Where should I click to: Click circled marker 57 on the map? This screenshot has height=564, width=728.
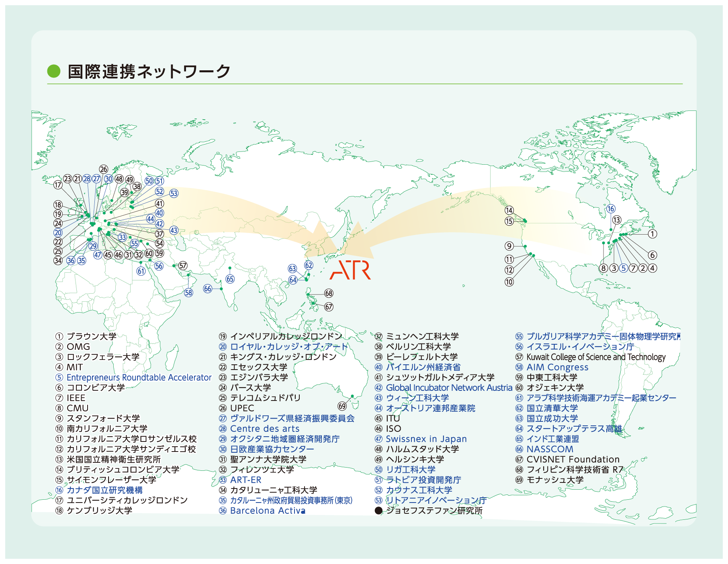[183, 266]
